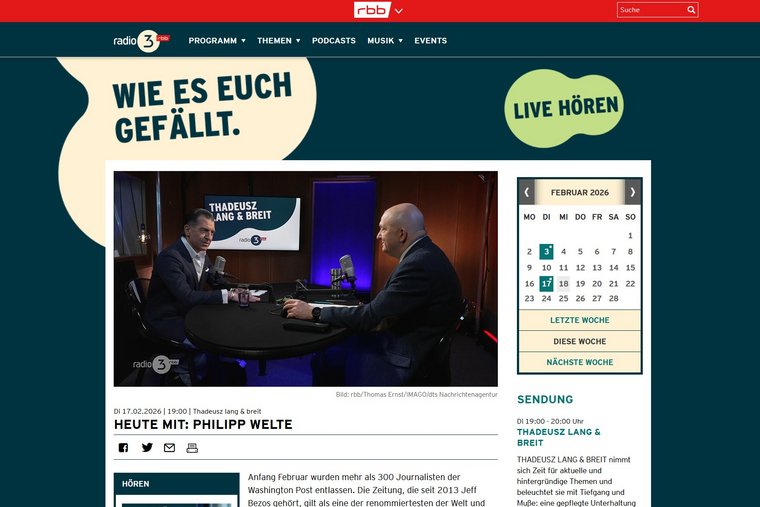
Task: Click into the Suche search field
Action: pos(650,10)
